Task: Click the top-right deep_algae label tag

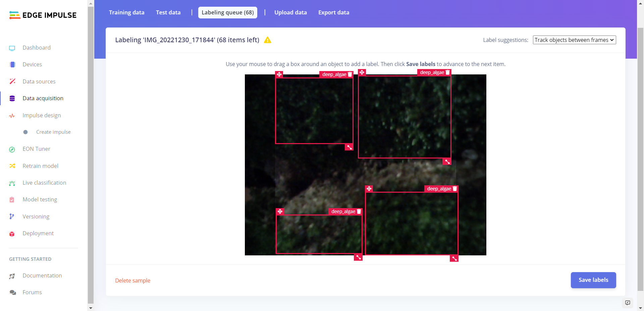Action: point(432,72)
